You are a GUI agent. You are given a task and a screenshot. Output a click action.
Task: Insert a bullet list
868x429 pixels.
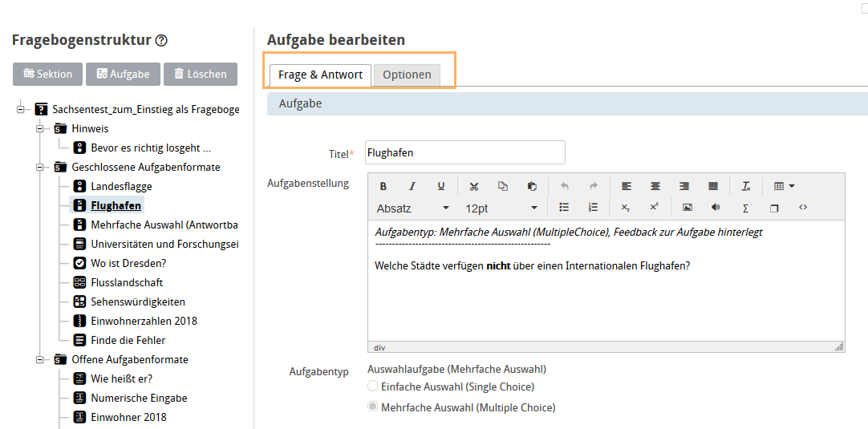(x=564, y=208)
